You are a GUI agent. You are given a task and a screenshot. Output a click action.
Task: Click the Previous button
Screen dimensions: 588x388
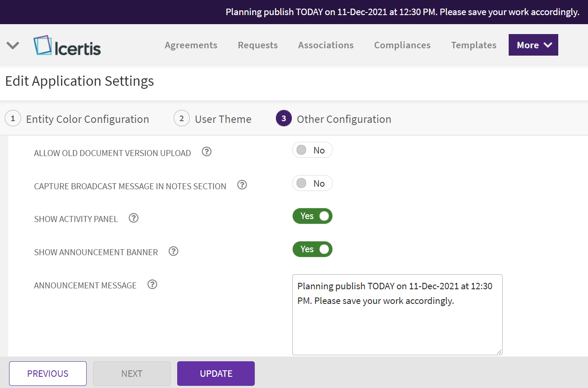[48, 373]
